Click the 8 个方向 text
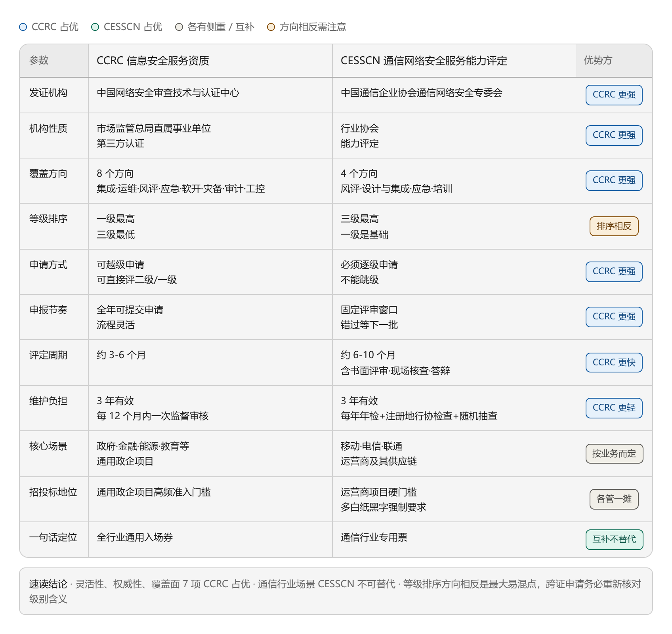The height and width of the screenshot is (634, 672). coord(115,174)
